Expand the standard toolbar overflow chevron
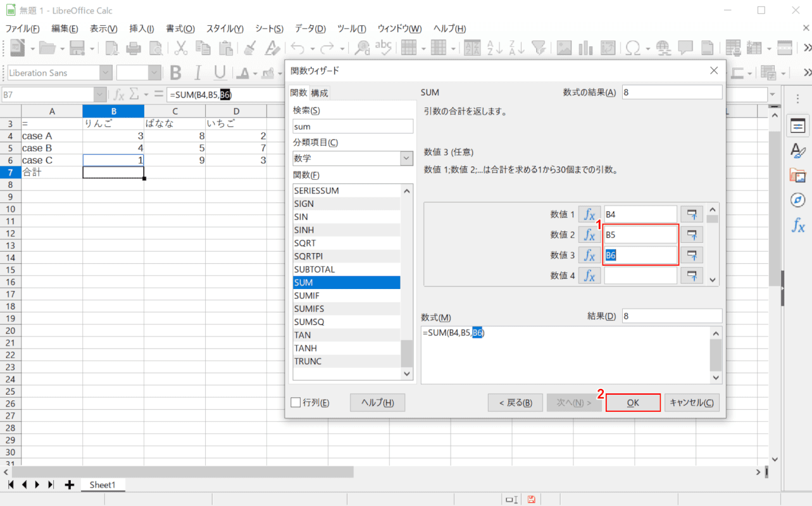 click(x=808, y=48)
